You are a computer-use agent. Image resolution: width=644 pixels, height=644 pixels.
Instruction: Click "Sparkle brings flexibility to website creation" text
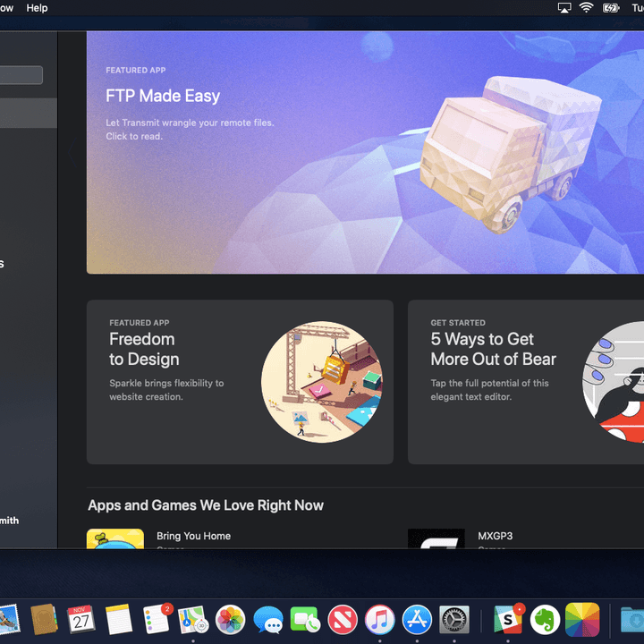click(166, 390)
